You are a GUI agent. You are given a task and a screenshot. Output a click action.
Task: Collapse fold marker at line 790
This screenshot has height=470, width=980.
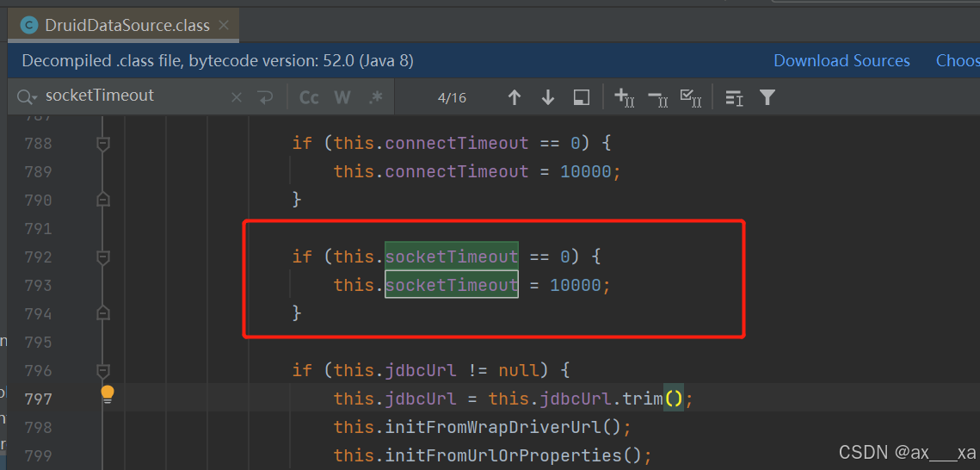click(x=103, y=200)
